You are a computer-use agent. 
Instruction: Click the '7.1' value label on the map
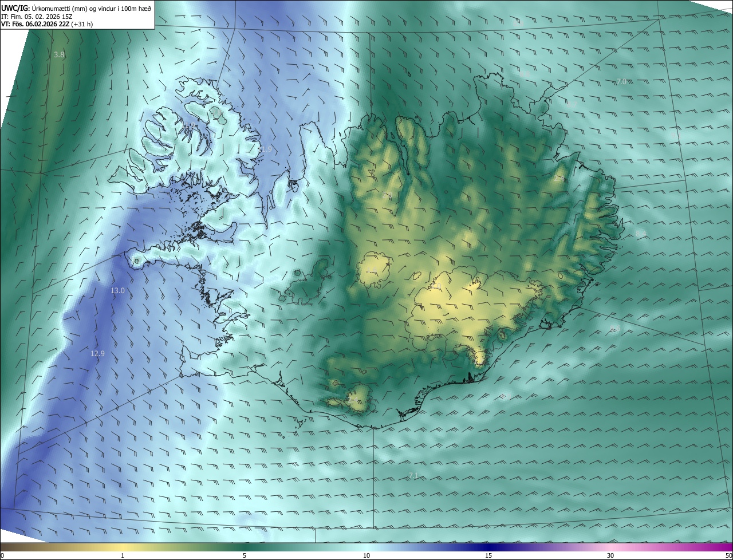pos(414,476)
